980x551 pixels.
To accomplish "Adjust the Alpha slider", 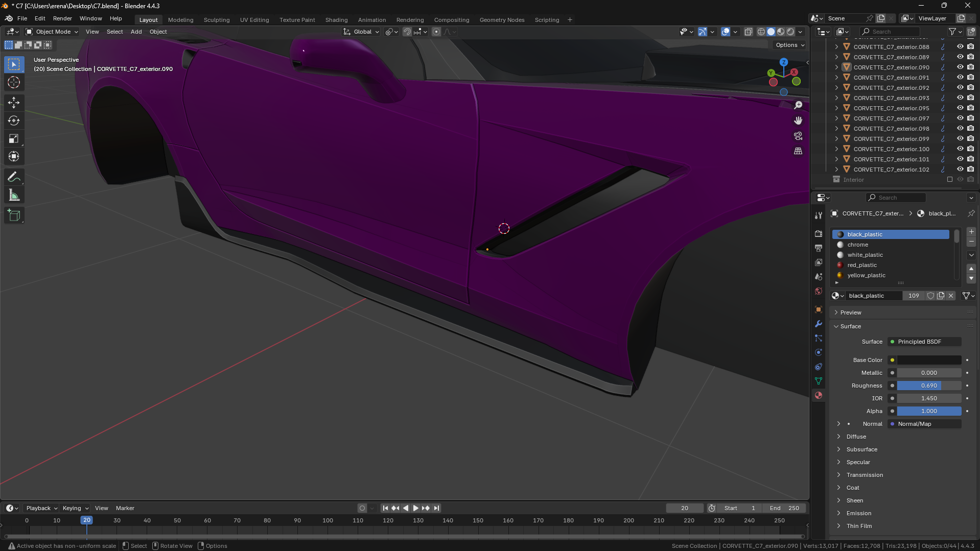I will pos(929,411).
